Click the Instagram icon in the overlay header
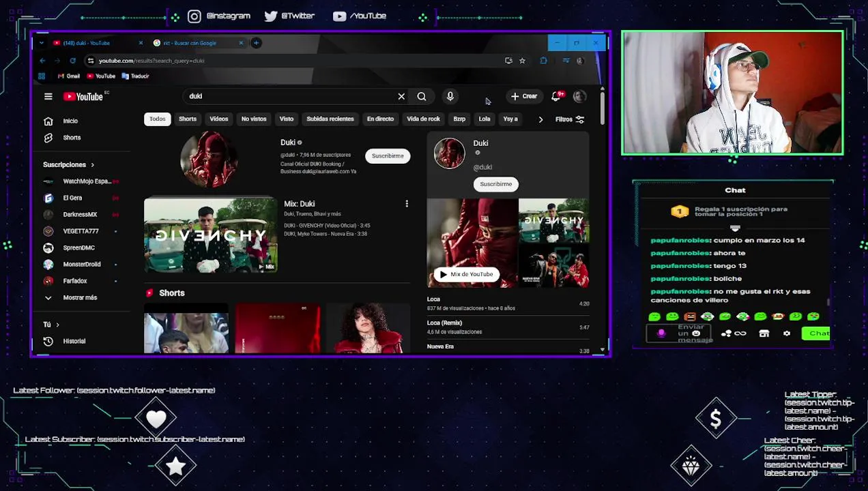This screenshot has width=868, height=491. tap(194, 16)
